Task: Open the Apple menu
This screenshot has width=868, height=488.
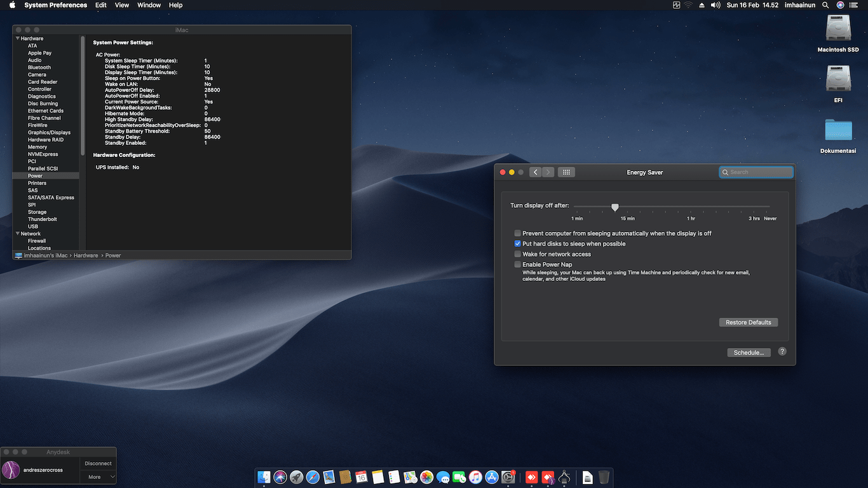Action: coord(12,5)
